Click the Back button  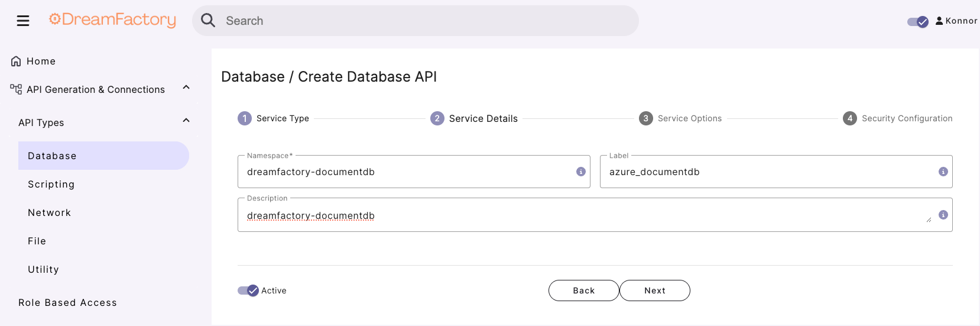pos(583,291)
